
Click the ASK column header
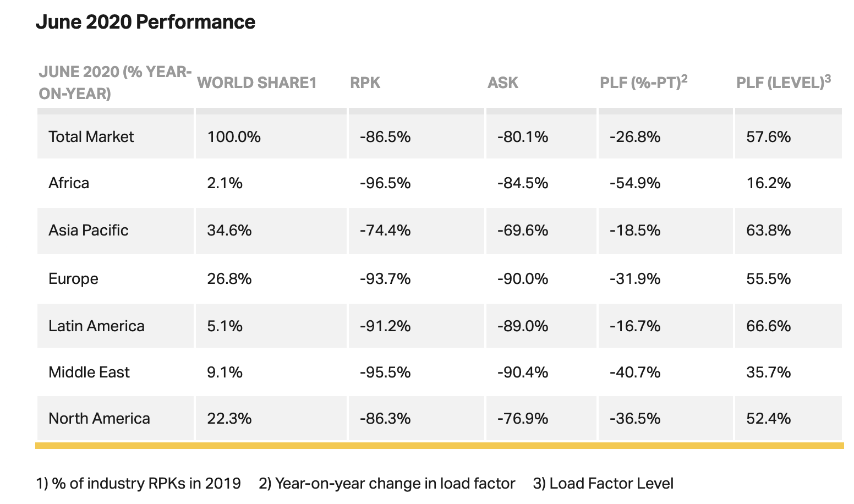point(503,83)
